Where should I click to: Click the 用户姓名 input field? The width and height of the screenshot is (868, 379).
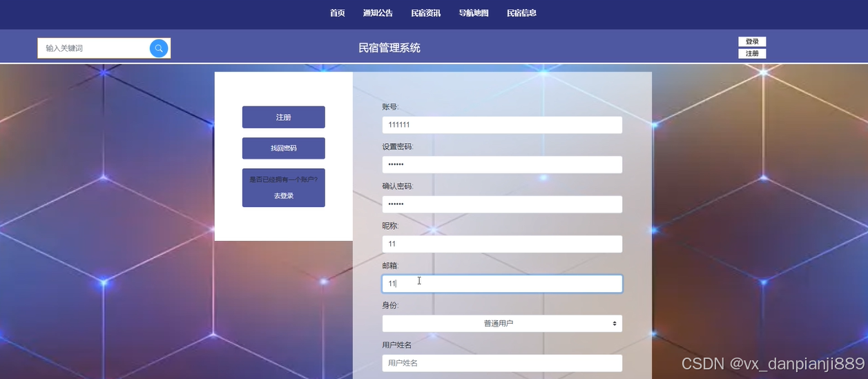point(502,363)
